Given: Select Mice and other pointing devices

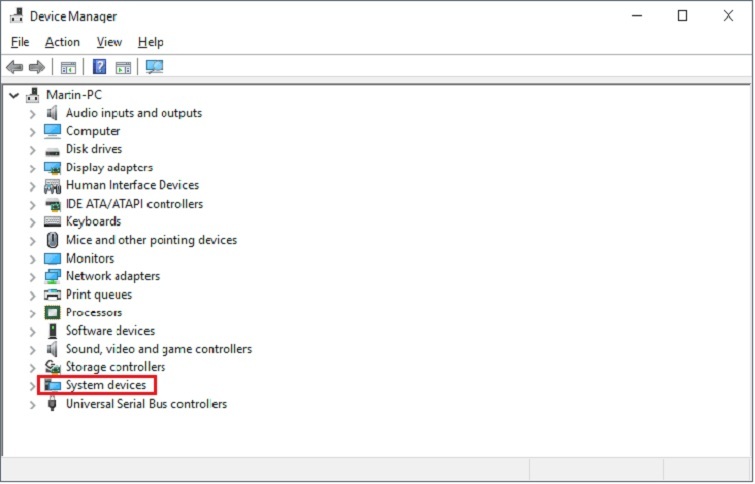Looking at the screenshot, I should [151, 240].
